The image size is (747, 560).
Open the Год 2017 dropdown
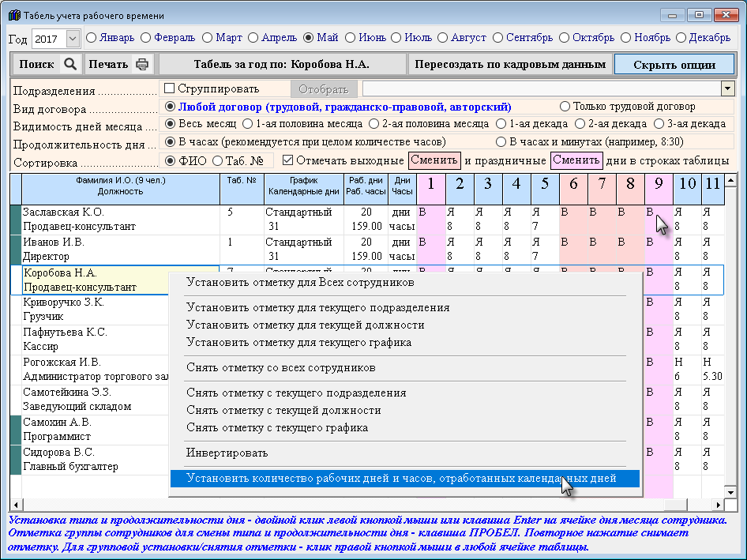pyautogui.click(x=73, y=39)
